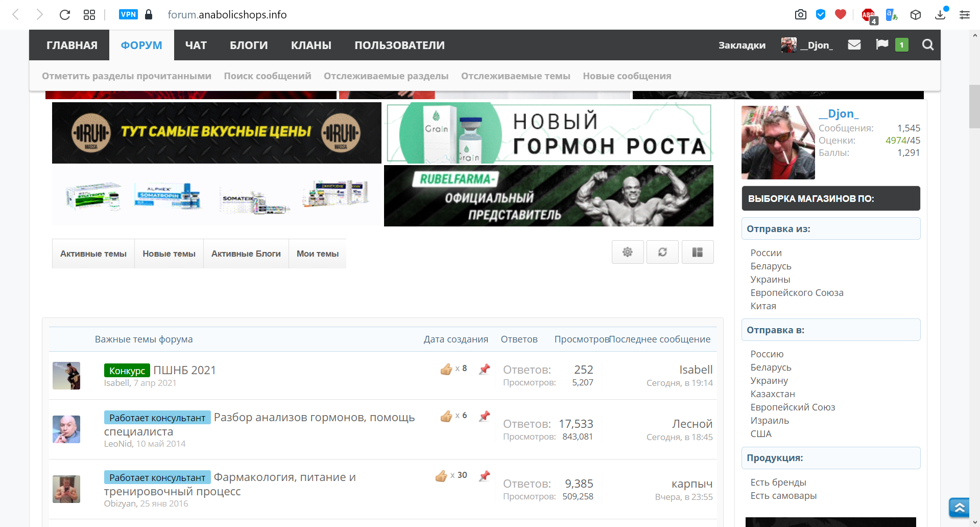This screenshot has height=527, width=980.
Task: View site security via the lock icon
Action: point(149,14)
